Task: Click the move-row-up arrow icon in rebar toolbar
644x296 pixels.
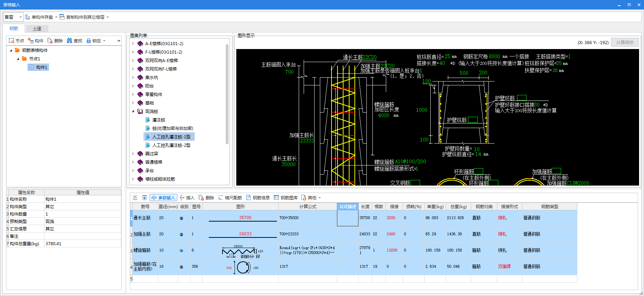Action: [x=135, y=198]
